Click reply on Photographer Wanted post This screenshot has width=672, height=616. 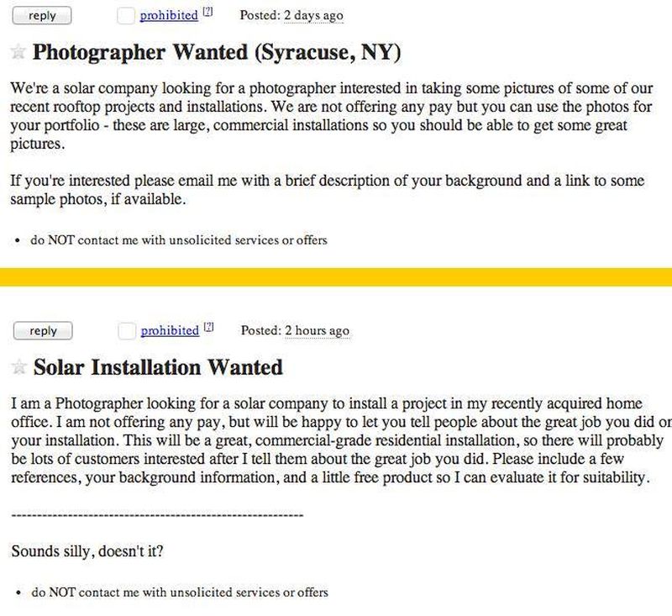coord(42,16)
